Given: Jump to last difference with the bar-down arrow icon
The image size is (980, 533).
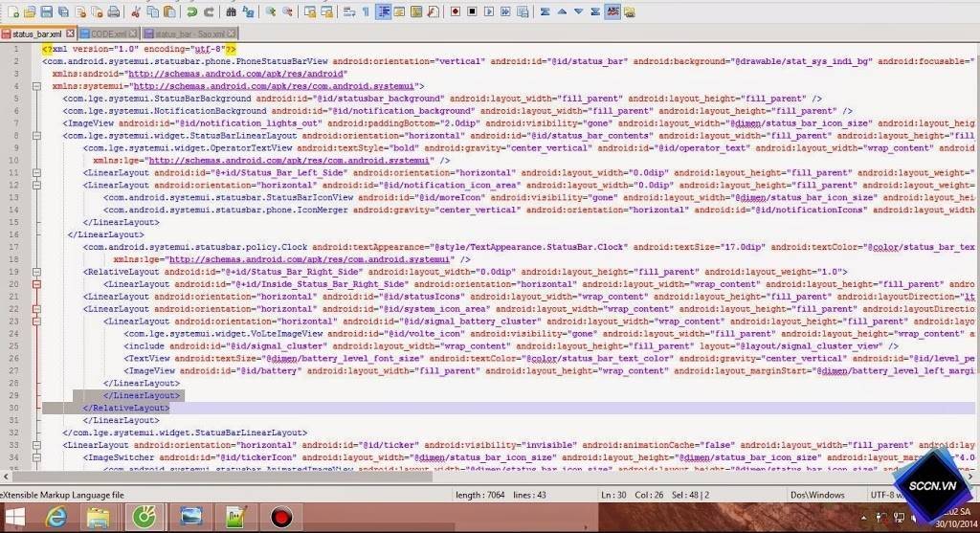Looking at the screenshot, I should [x=595, y=11].
